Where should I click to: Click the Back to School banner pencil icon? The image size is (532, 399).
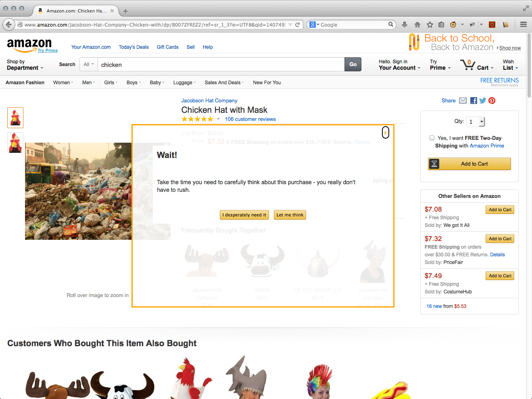pos(414,42)
